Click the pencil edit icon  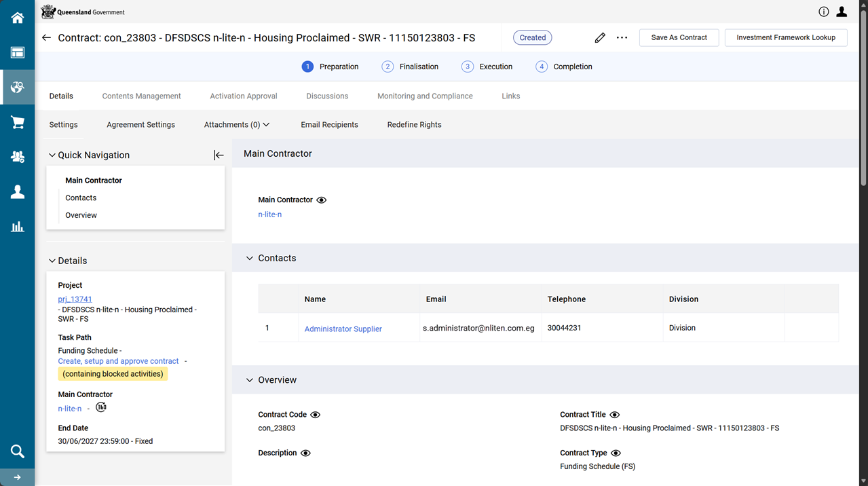tap(600, 38)
